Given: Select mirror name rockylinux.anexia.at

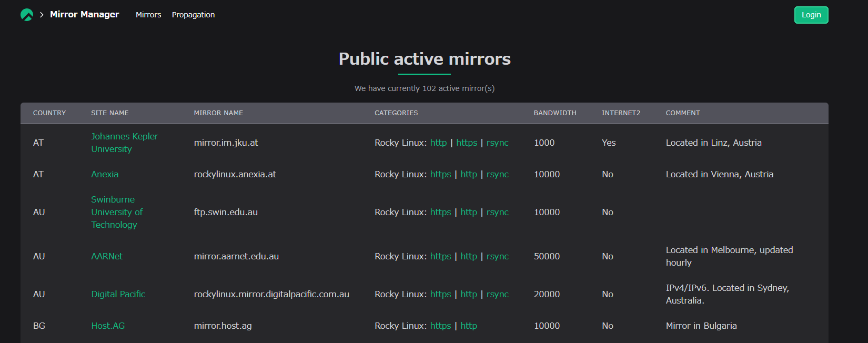Looking at the screenshot, I should point(235,174).
